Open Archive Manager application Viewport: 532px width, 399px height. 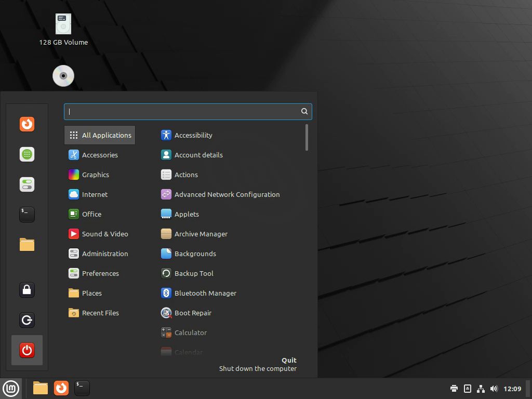201,234
